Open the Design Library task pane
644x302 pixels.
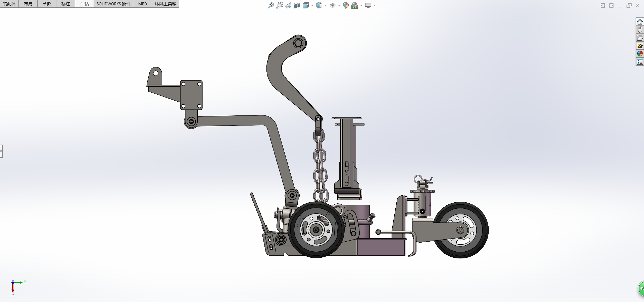[640, 30]
